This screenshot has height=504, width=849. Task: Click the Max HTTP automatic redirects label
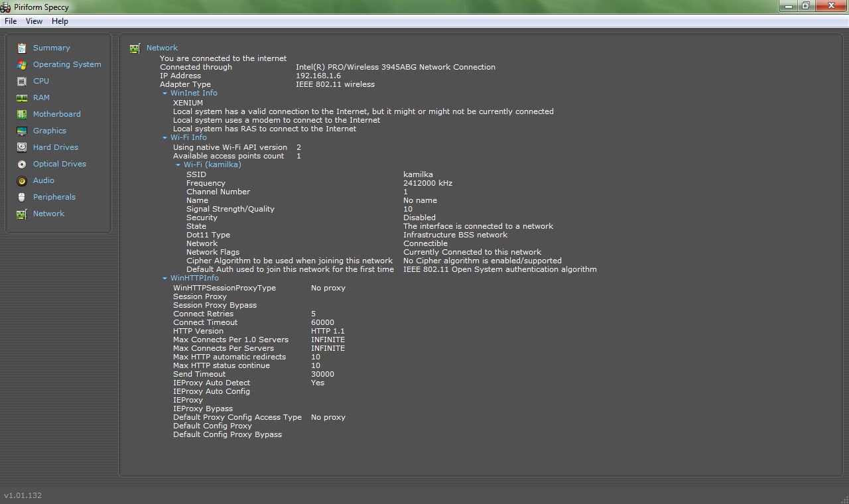[x=229, y=357]
